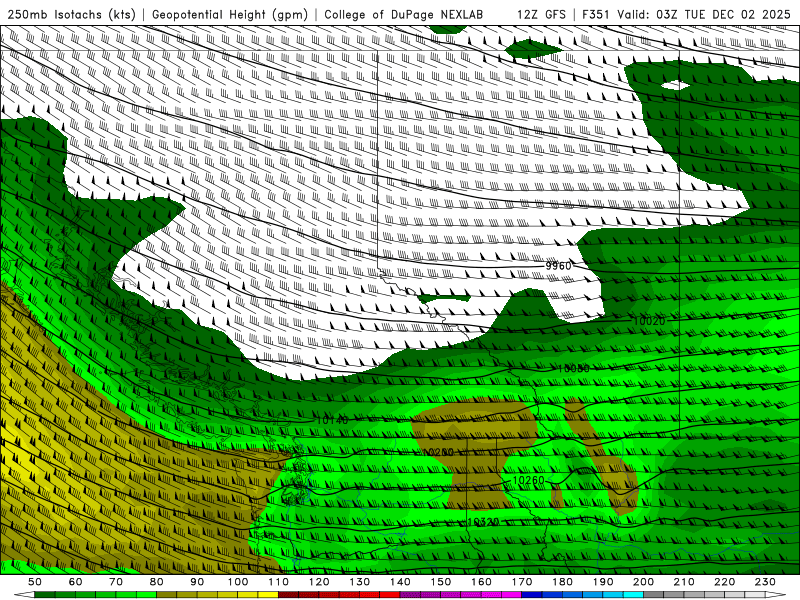Click the 100 value on the color scale
The image size is (800, 600).
(238, 582)
